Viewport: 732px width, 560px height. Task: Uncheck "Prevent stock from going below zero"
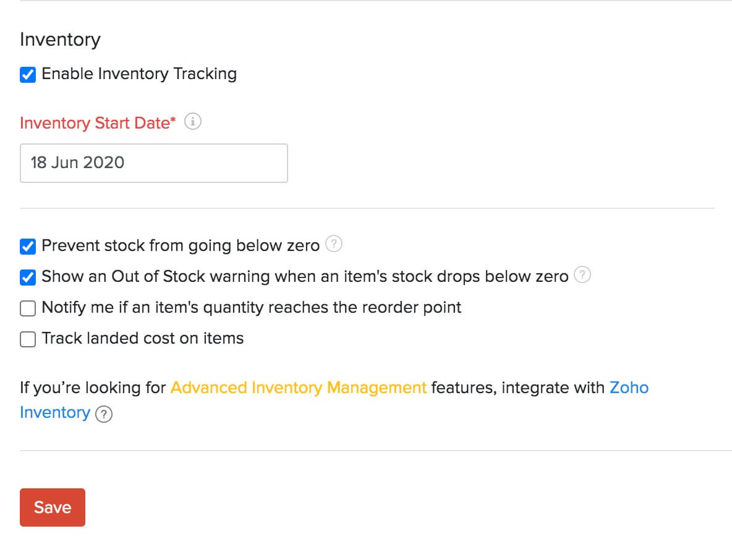(x=27, y=246)
